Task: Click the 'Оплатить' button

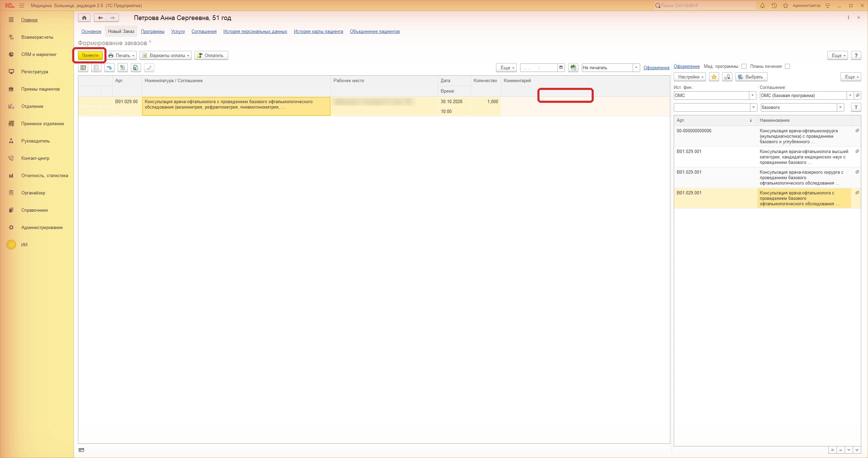Action: 211,55
